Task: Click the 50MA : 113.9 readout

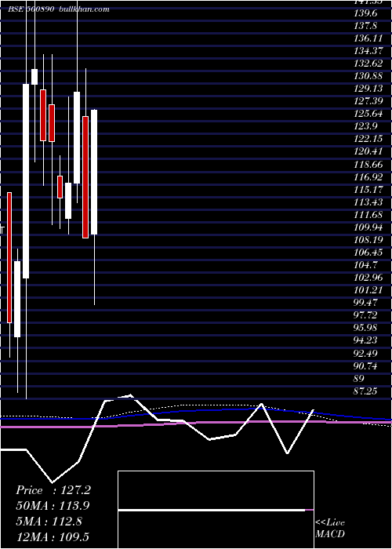Action: (53, 506)
